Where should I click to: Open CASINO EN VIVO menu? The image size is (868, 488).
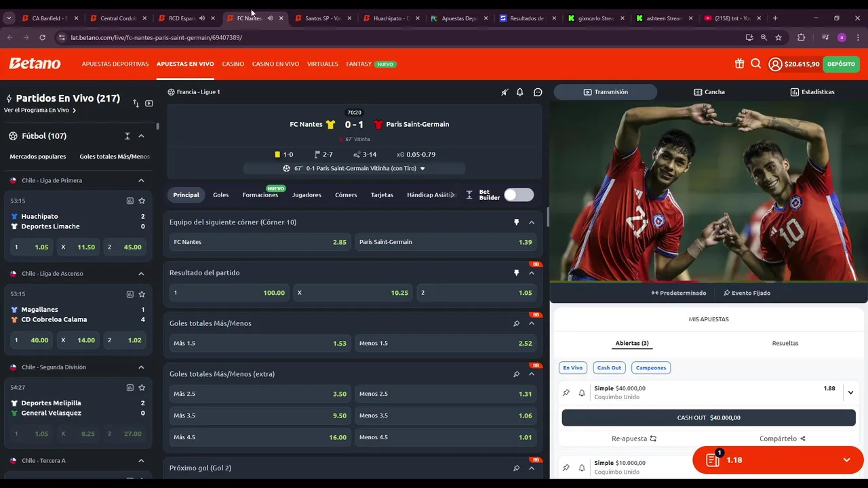pos(275,64)
